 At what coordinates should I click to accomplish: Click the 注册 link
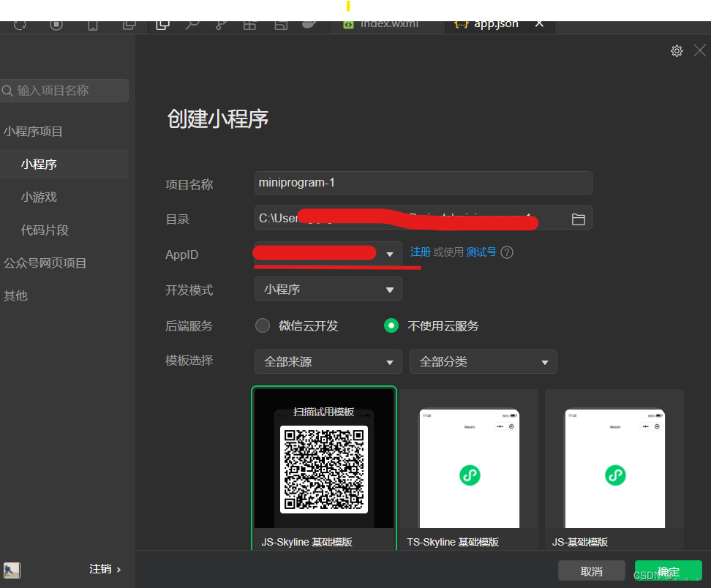click(421, 252)
